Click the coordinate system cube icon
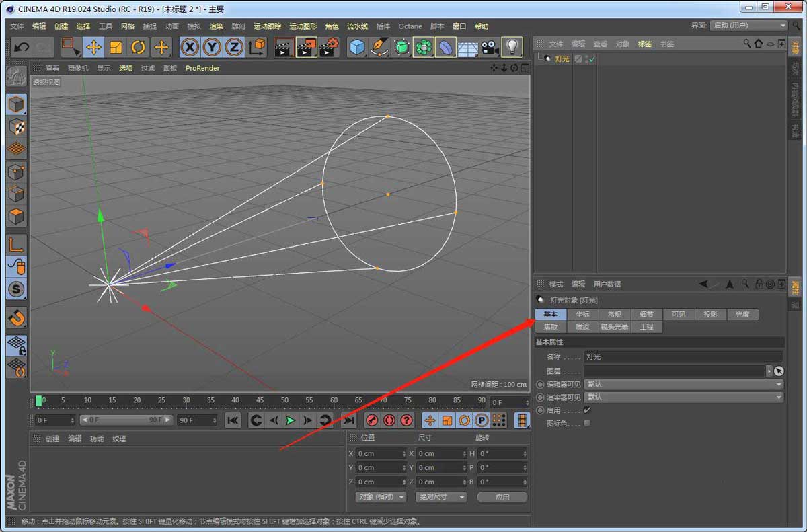This screenshot has width=807, height=532. [257, 47]
